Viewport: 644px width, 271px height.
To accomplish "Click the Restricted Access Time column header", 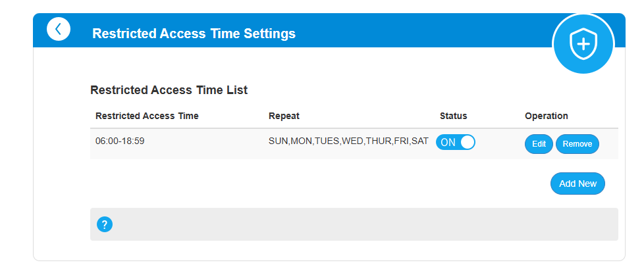I will (147, 116).
